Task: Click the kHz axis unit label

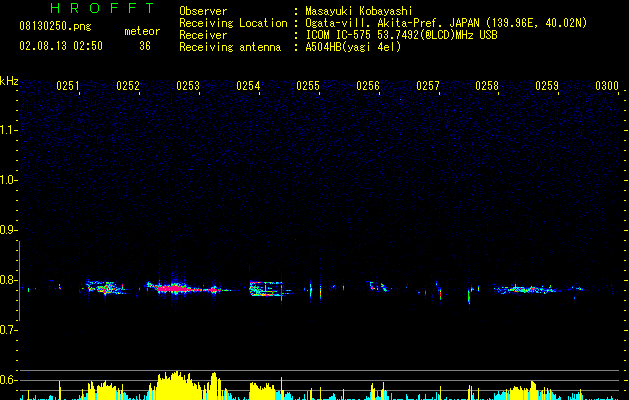Action: 9,81
